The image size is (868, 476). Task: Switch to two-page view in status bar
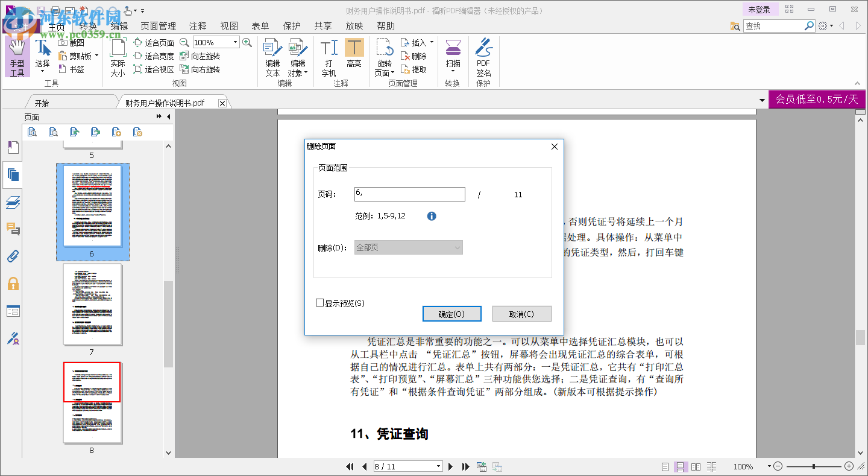coord(696,466)
